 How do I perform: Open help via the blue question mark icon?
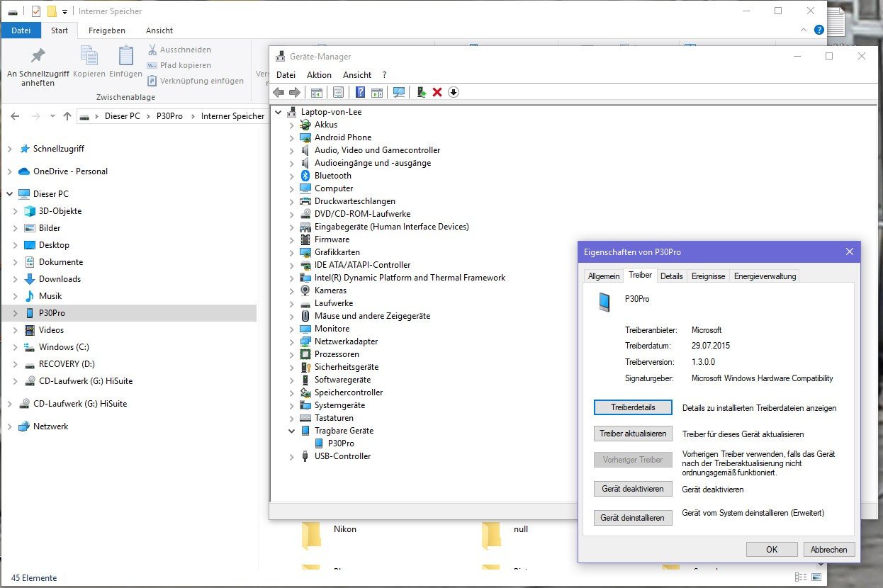360,92
